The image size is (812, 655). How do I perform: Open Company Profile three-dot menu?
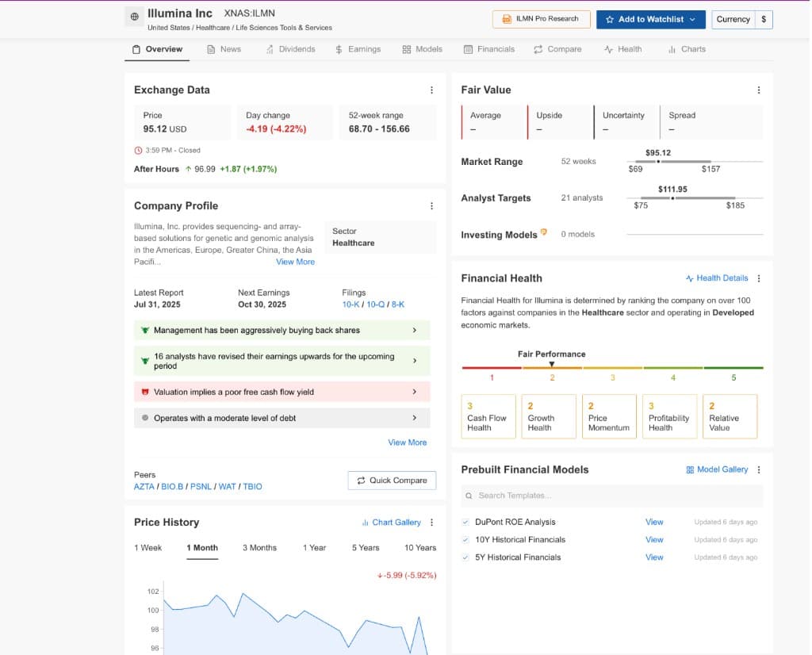(x=431, y=206)
